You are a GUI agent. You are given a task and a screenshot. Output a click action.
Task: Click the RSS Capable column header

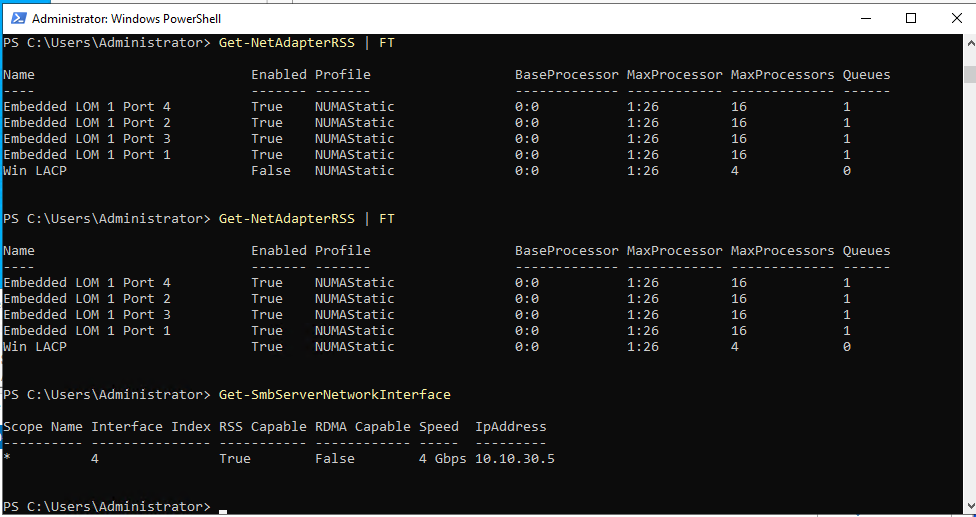coord(263,427)
